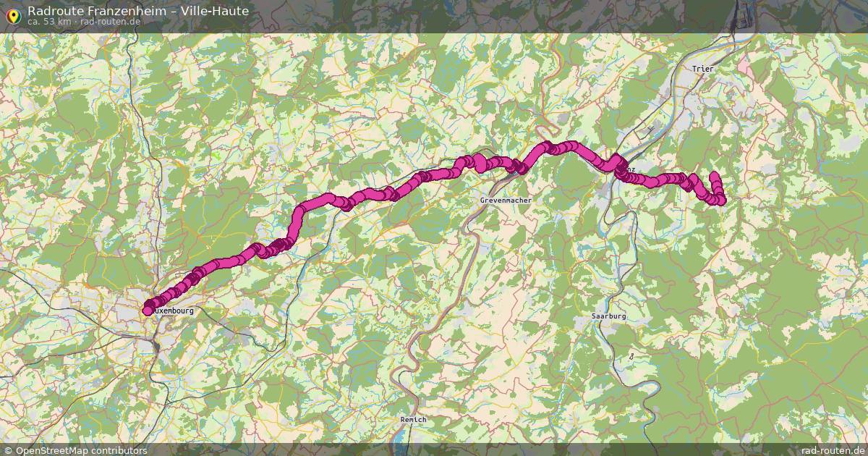Image resolution: width=868 pixels, height=456 pixels.
Task: Select the Luxembourg city label
Action: point(174,311)
